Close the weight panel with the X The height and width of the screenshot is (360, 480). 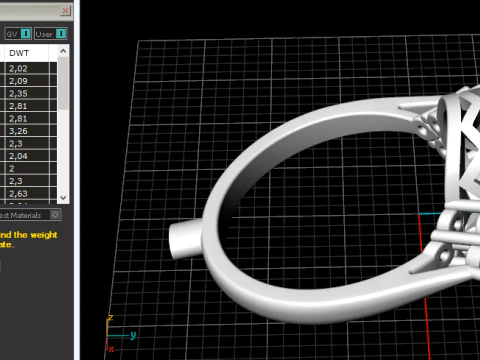coord(65,11)
